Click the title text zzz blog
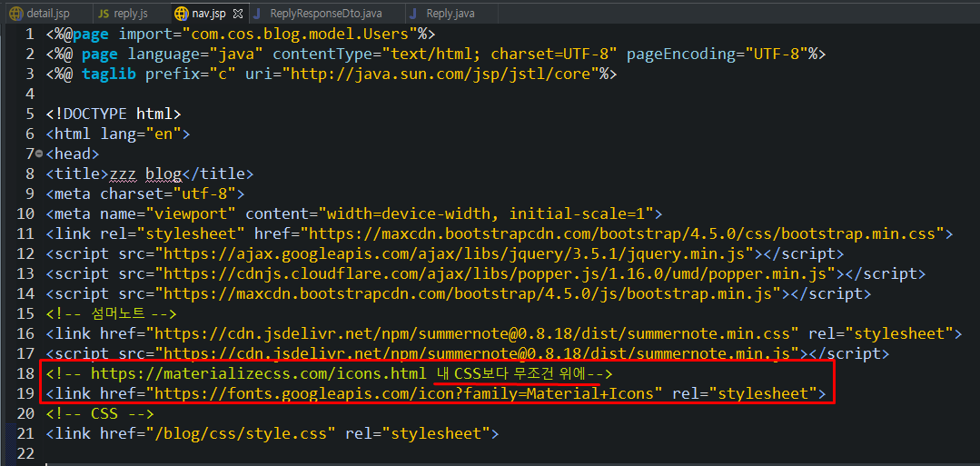 coord(145,174)
